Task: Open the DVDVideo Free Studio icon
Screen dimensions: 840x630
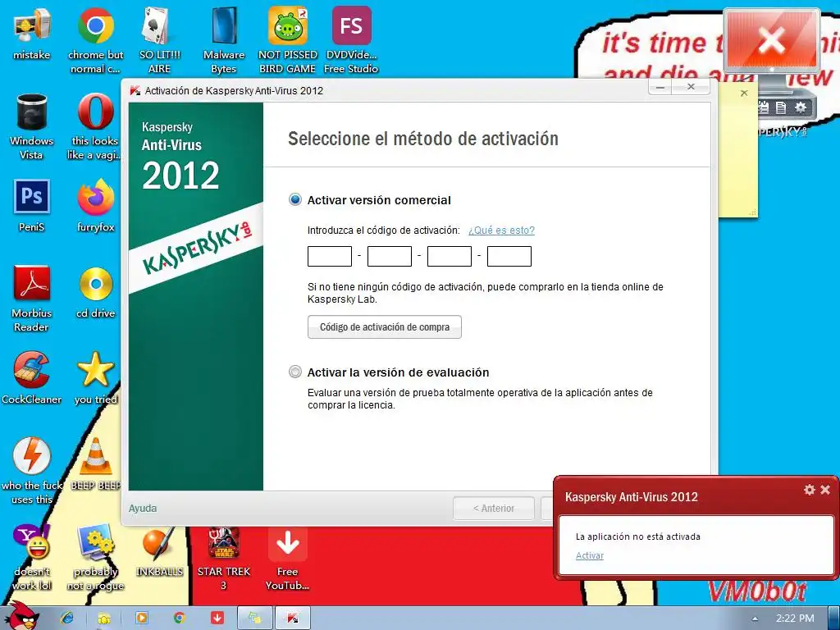Action: tap(351, 40)
